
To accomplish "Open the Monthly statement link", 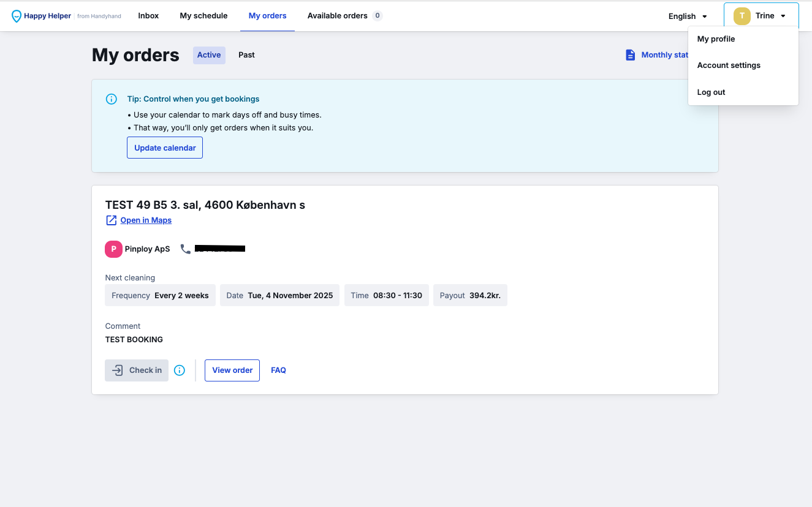I will [664, 55].
